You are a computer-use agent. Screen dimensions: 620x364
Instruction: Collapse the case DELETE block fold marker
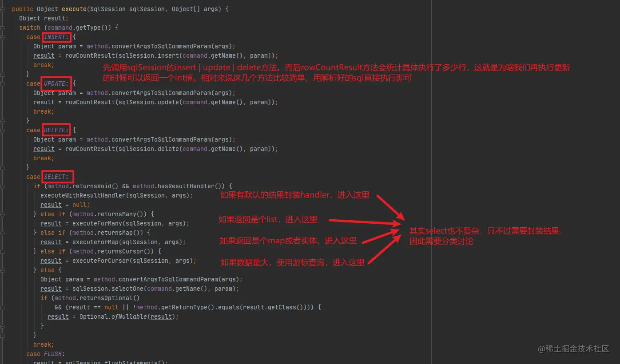tap(2, 130)
